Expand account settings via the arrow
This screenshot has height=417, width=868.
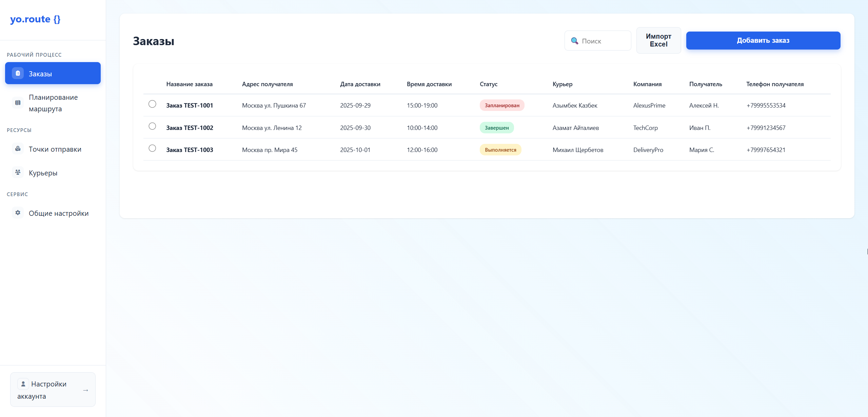[85, 390]
